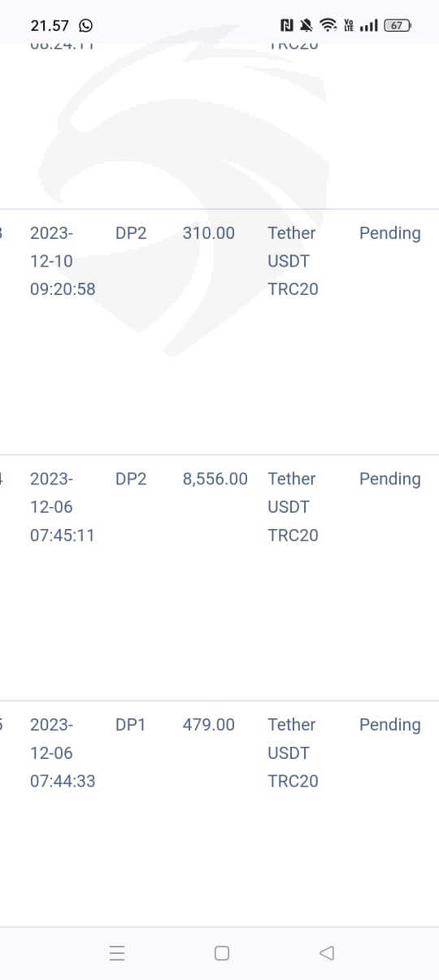Tap Tether USDT TRC20 in the 479.00 row
Screen dimensions: 439x980
point(293,752)
